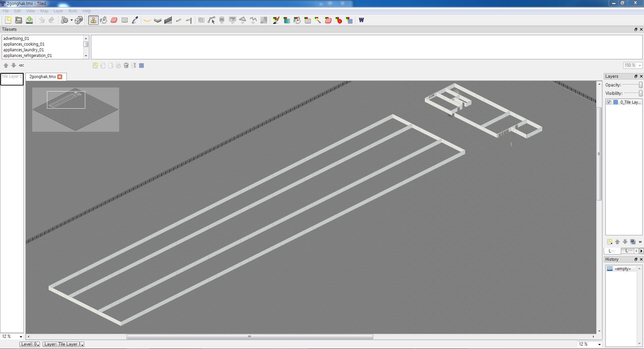Select the fence tool icon

tap(168, 20)
